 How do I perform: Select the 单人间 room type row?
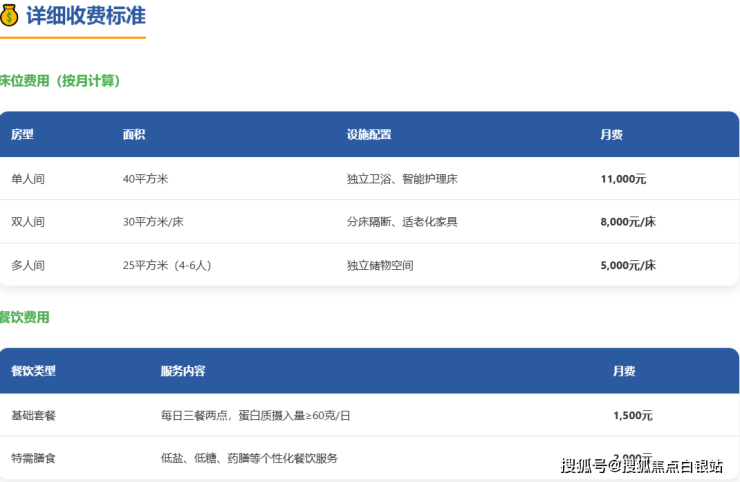pyautogui.click(x=28, y=179)
